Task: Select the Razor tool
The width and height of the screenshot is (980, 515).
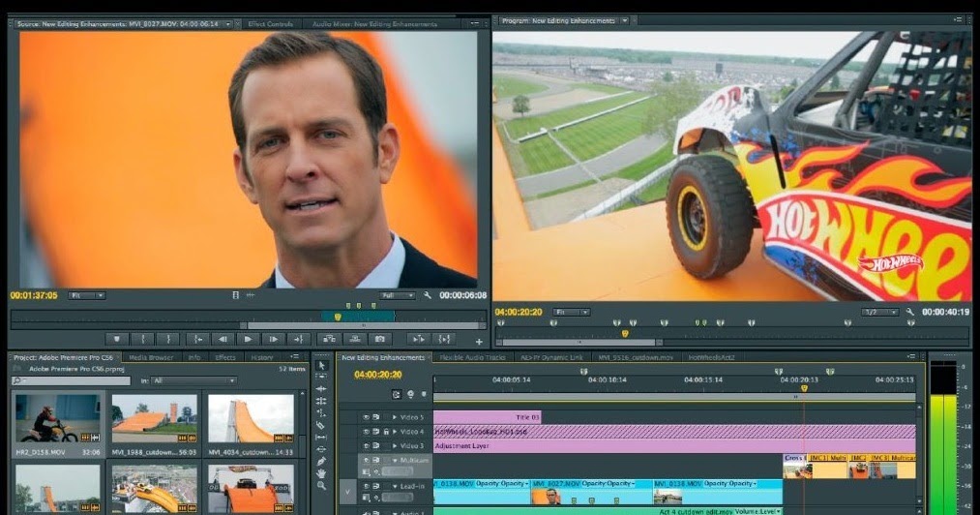Action: click(x=321, y=426)
